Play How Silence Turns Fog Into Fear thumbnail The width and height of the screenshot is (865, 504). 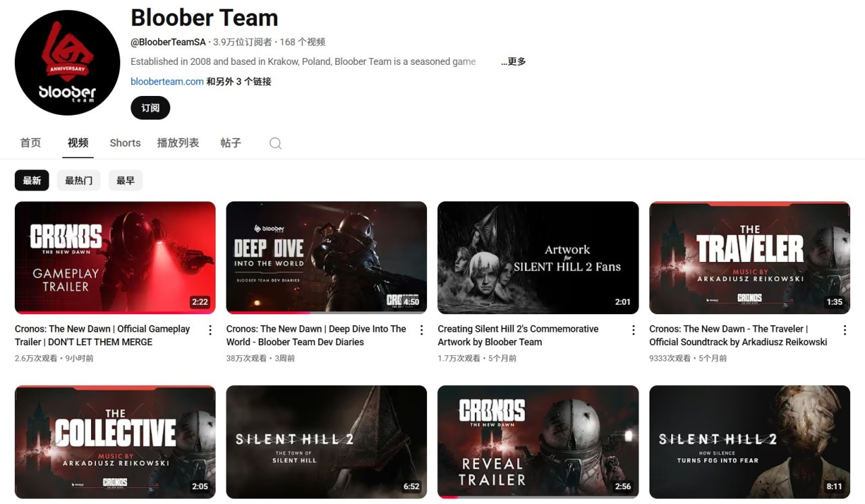(749, 442)
